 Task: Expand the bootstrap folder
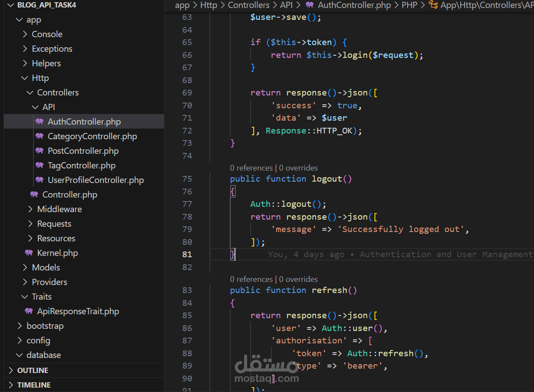click(x=19, y=326)
